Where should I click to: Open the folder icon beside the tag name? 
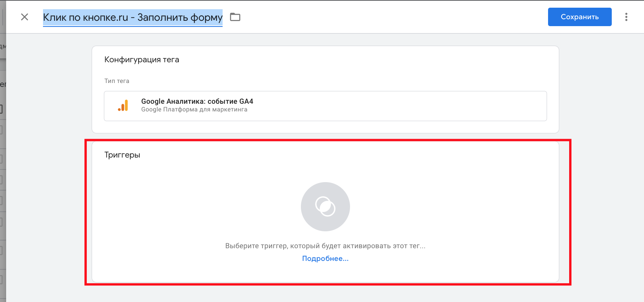(235, 17)
